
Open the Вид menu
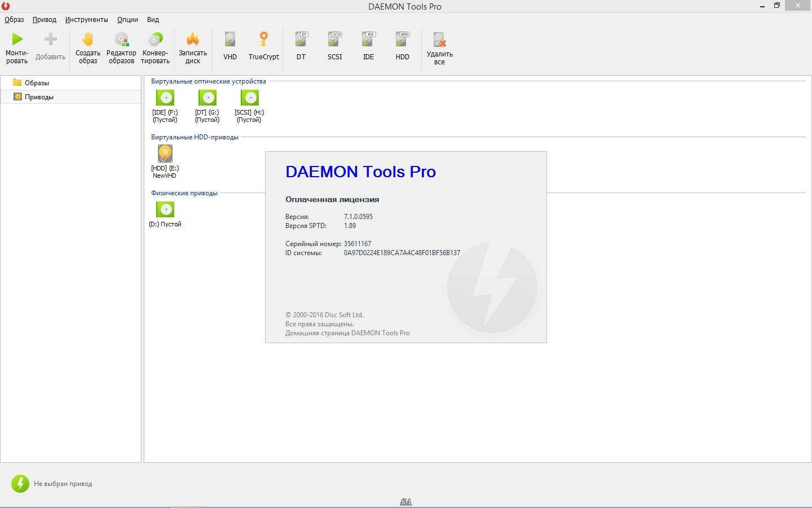(153, 19)
